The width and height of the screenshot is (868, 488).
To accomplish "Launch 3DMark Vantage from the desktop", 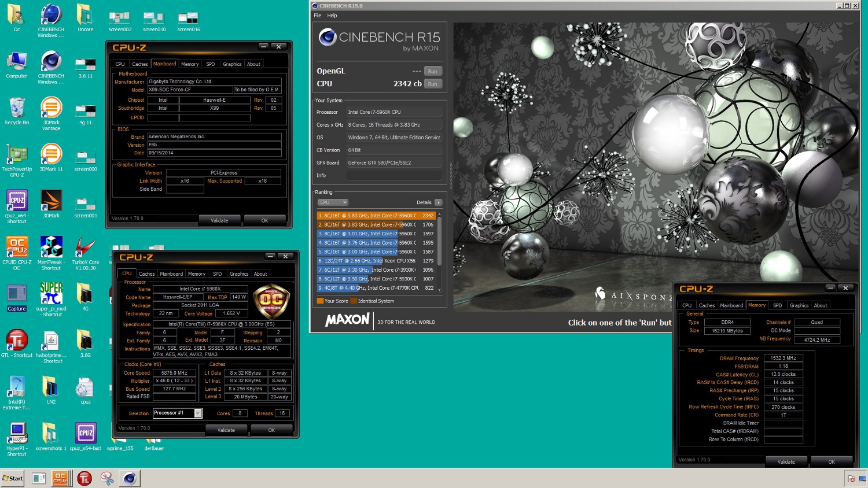I will (x=51, y=114).
